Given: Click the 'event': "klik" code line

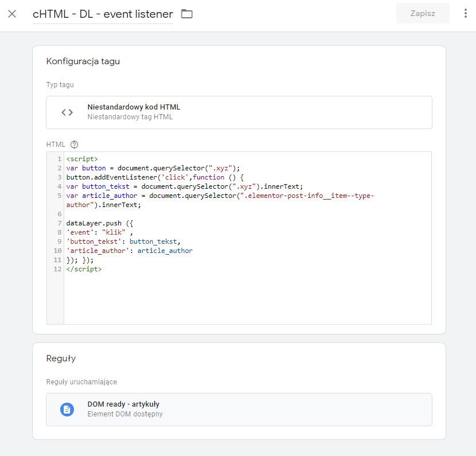Looking at the screenshot, I should (x=100, y=232).
